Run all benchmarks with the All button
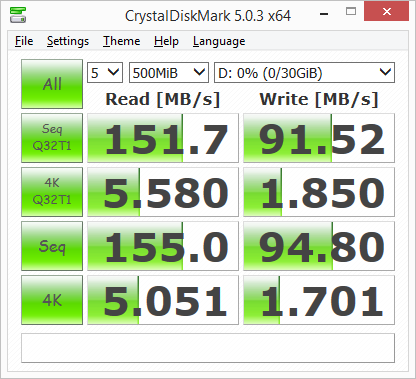Viewport: 416px width, 379px height. [52, 84]
